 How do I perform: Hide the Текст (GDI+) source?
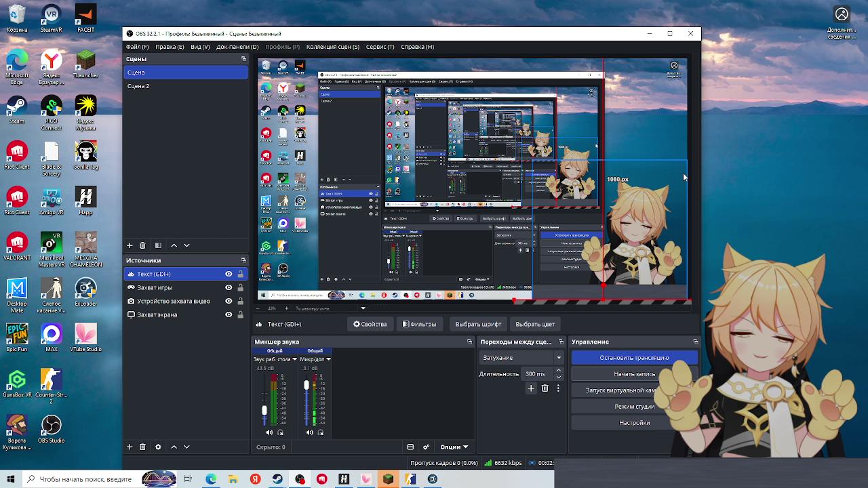pos(229,274)
